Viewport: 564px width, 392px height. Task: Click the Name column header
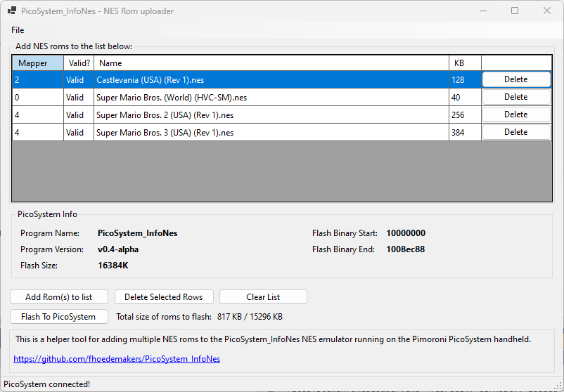[x=271, y=63]
